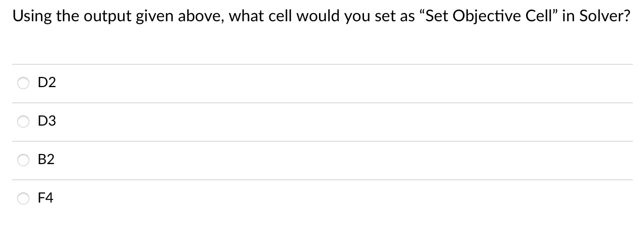Pick the F4 radio button
Screen dimensions: 644x234
click(24, 199)
